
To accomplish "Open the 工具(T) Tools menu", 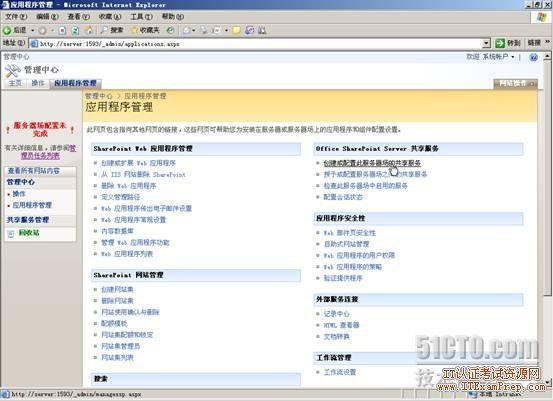I will click(x=141, y=17).
